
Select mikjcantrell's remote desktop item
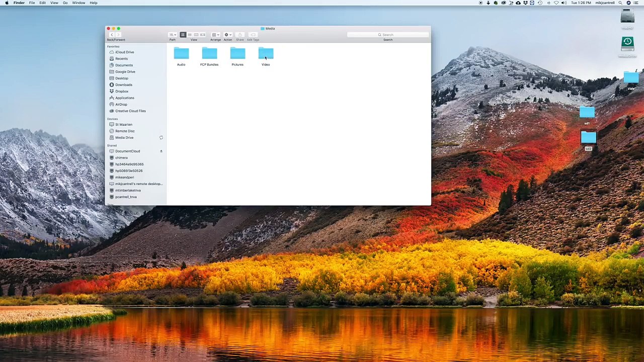pyautogui.click(x=136, y=184)
